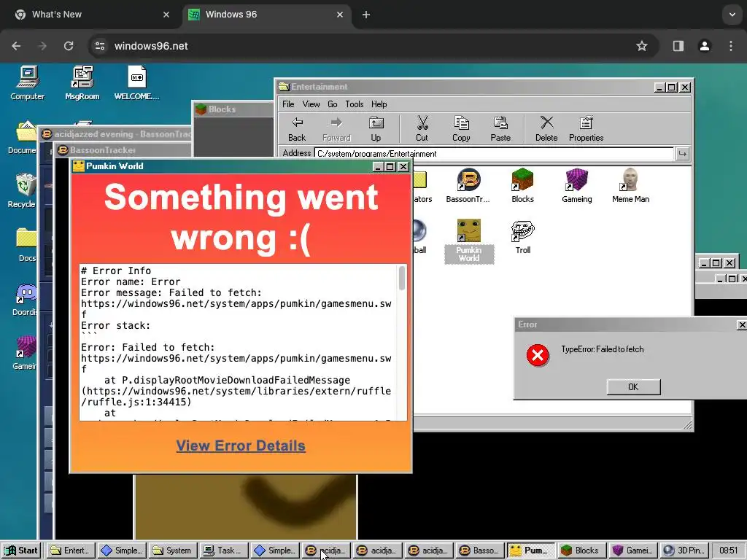Click the Copy toolbar button
Screen dimensions: 747x560
pos(461,130)
